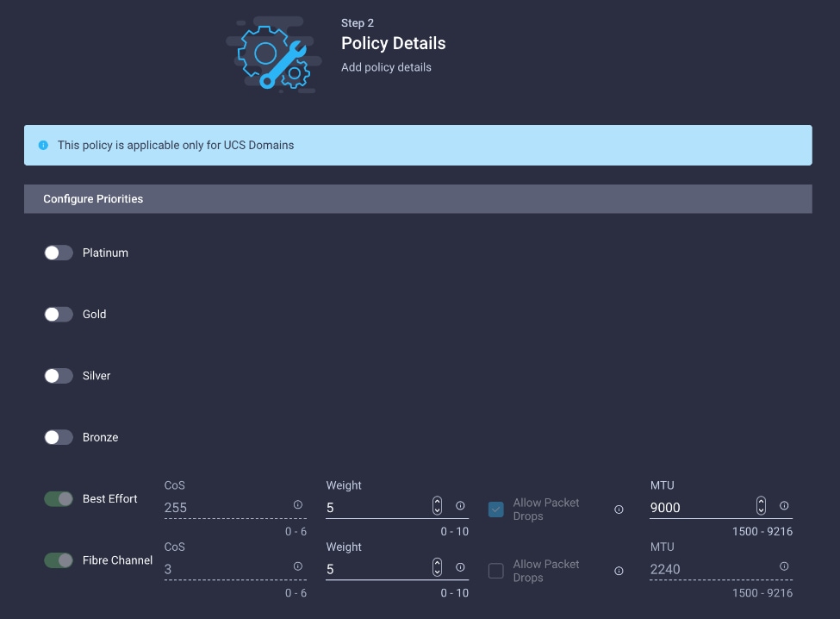Click the 'This policy is applicable only for UCS Domains' text

tap(176, 145)
